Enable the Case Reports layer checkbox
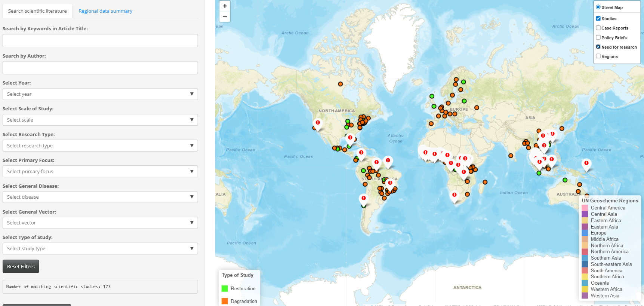 click(x=598, y=28)
